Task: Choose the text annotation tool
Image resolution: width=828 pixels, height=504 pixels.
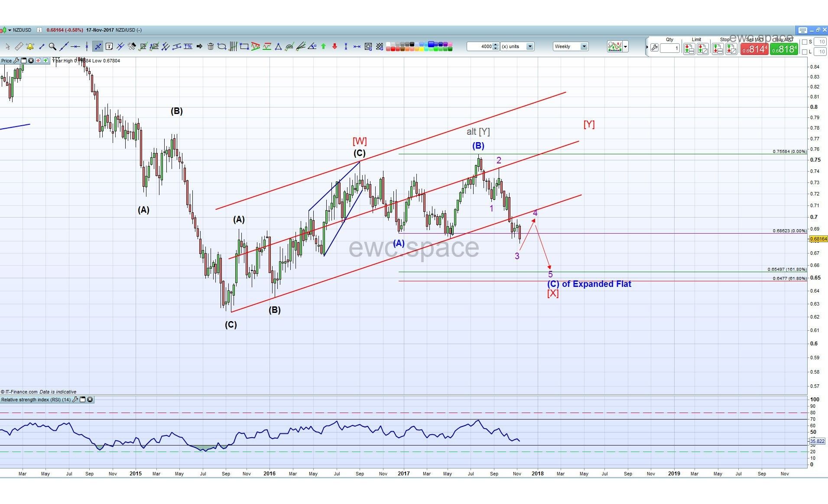Action: click(x=109, y=46)
